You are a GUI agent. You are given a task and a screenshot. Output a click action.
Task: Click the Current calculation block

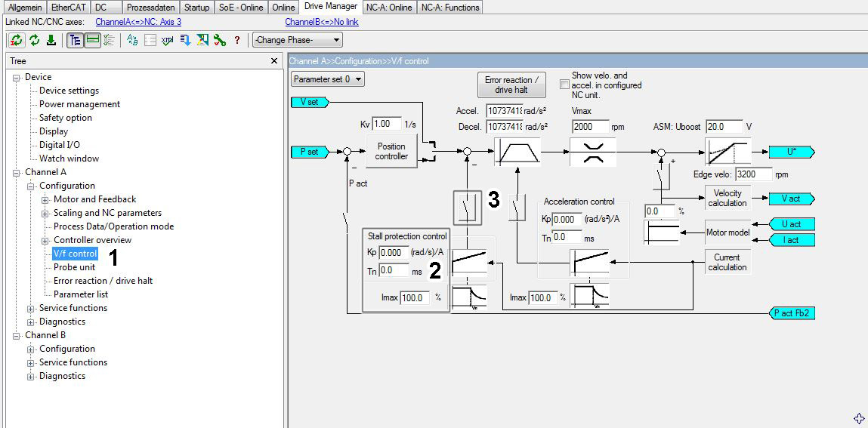click(x=728, y=263)
